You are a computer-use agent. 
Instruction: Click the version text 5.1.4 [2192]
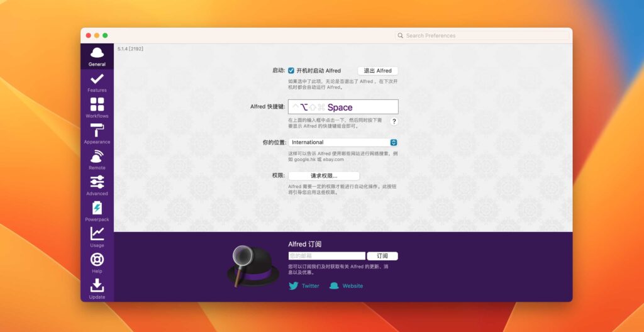130,49
